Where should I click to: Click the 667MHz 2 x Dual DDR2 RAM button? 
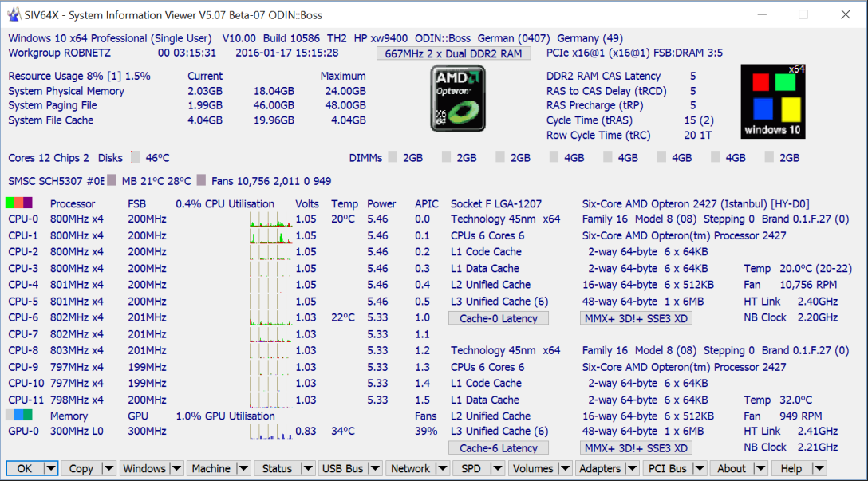[x=453, y=53]
